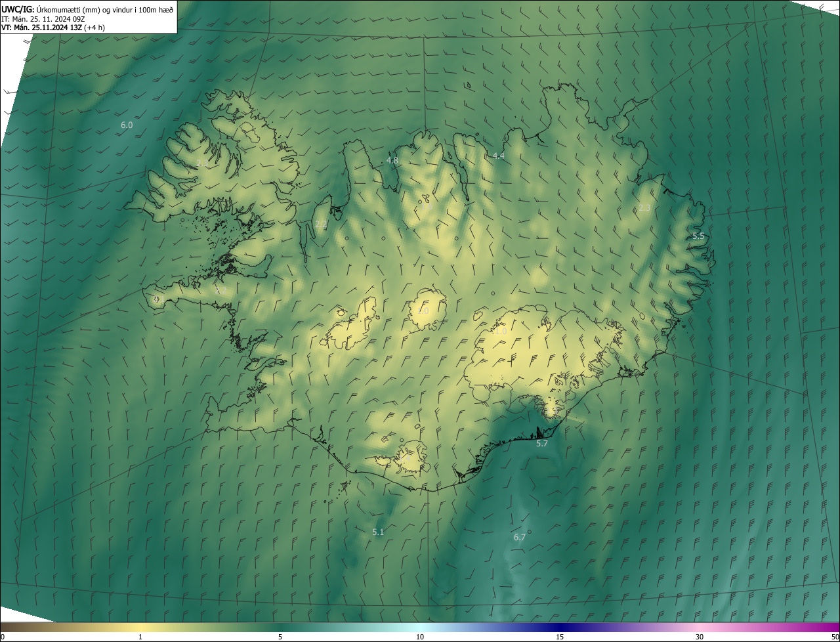Click the precipitation color scale bar
Screen dimensions: 840x642
420,627
